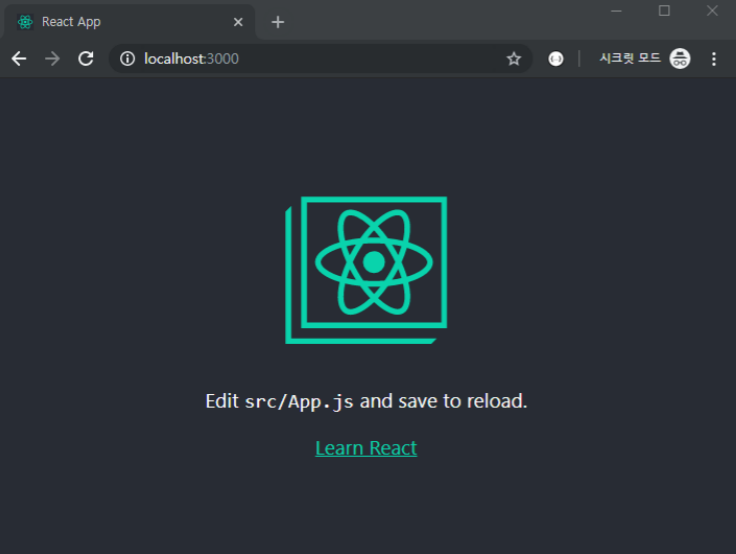
Task: Open Chrome's three-dot menu
Action: 713,59
